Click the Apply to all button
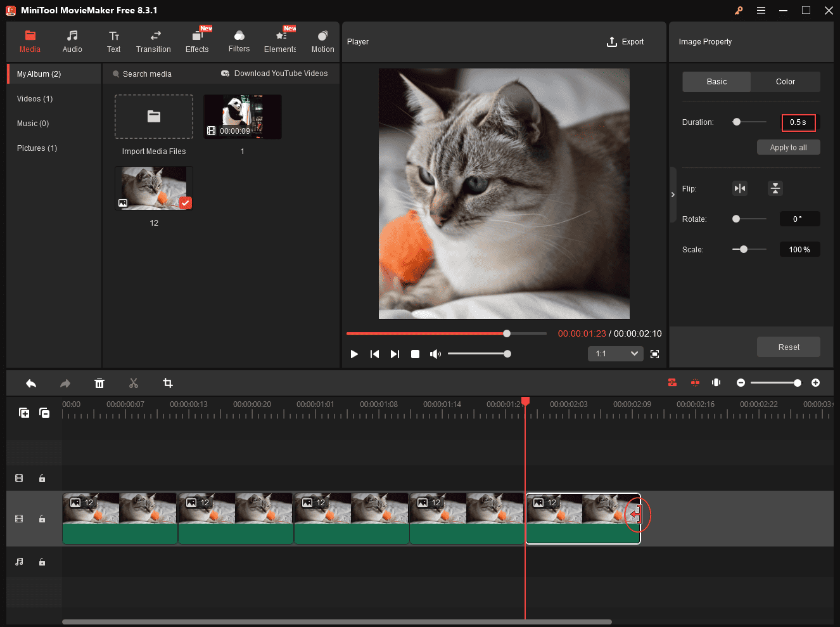 pyautogui.click(x=788, y=147)
